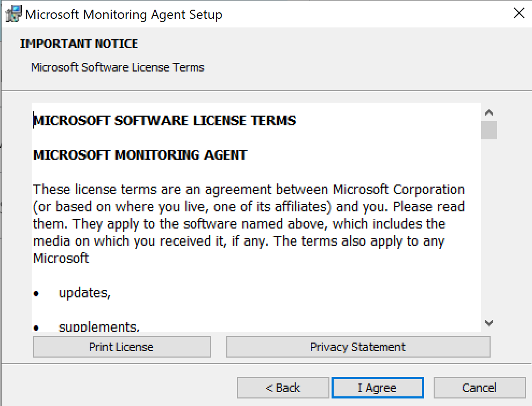532x406 pixels.
Task: Click the installer icon in the title bar
Action: 13,14
